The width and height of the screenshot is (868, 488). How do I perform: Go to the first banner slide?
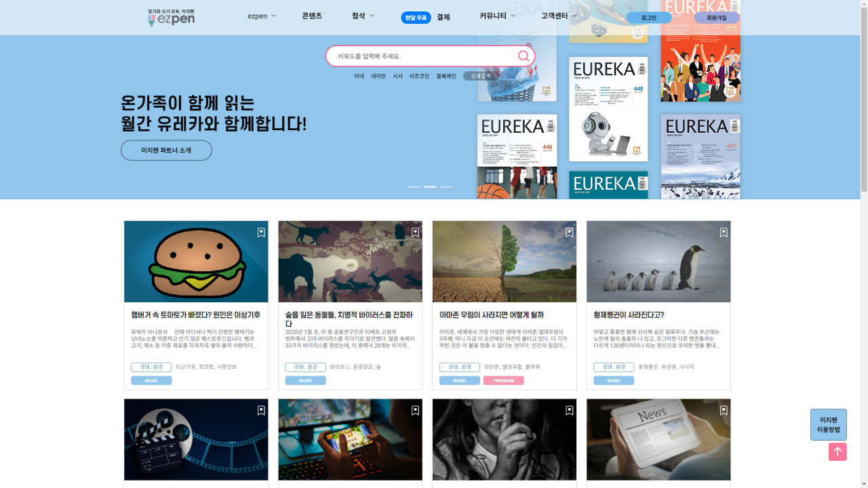tap(414, 186)
